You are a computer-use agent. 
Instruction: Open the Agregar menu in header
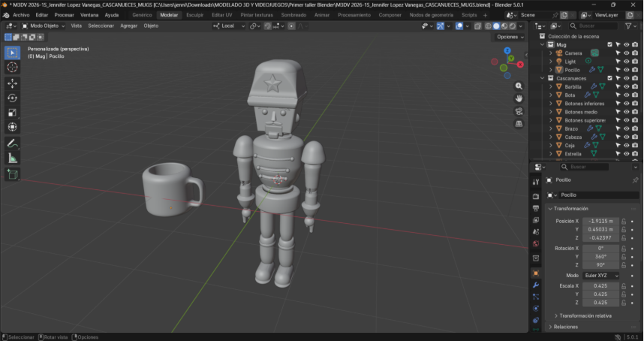pyautogui.click(x=129, y=26)
